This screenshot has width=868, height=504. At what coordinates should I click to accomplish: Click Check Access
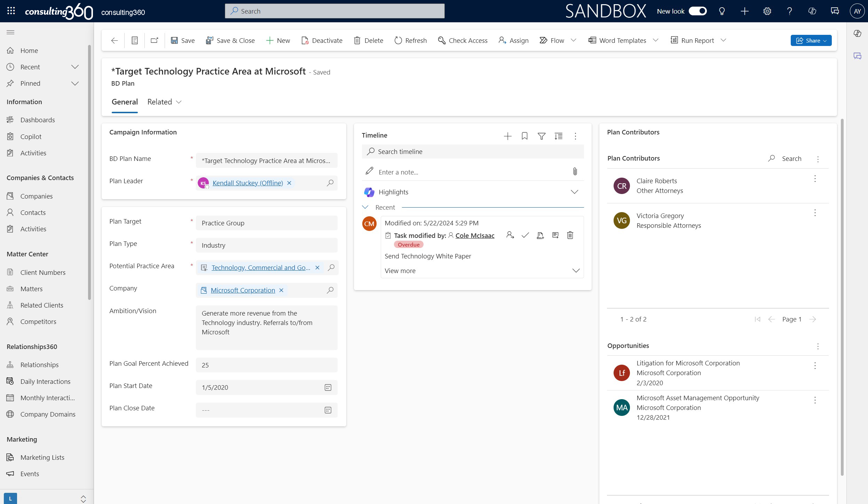tap(463, 40)
